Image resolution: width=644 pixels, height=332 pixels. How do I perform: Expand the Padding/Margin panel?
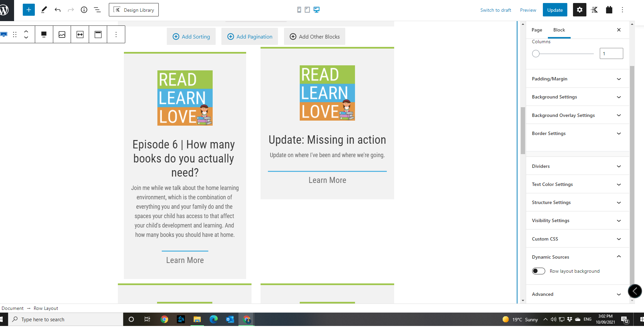click(x=578, y=79)
